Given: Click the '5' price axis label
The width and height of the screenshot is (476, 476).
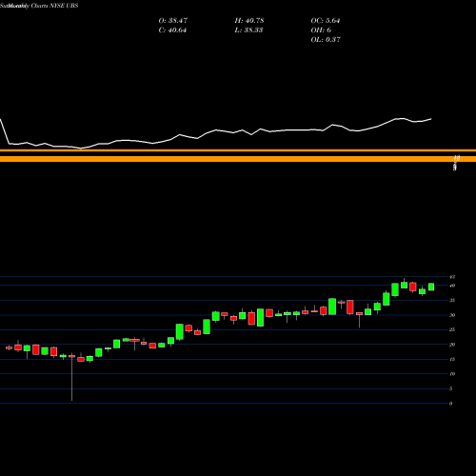Looking at the screenshot, I should pos(450,388).
